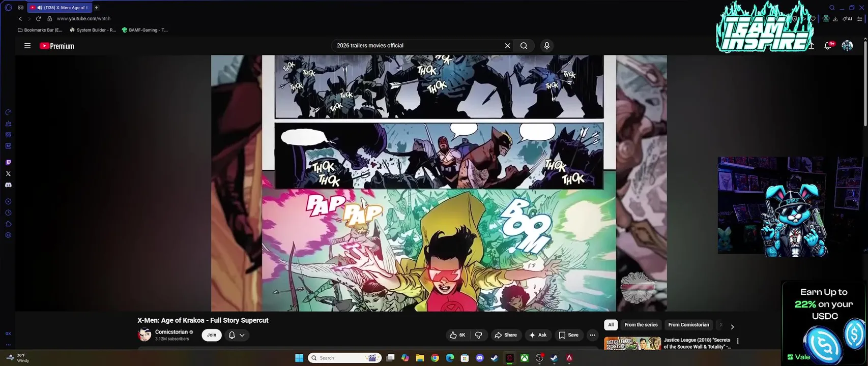Image resolution: width=868 pixels, height=366 pixels.
Task: Open BAMF-Gaming bookmark
Action: 144,30
